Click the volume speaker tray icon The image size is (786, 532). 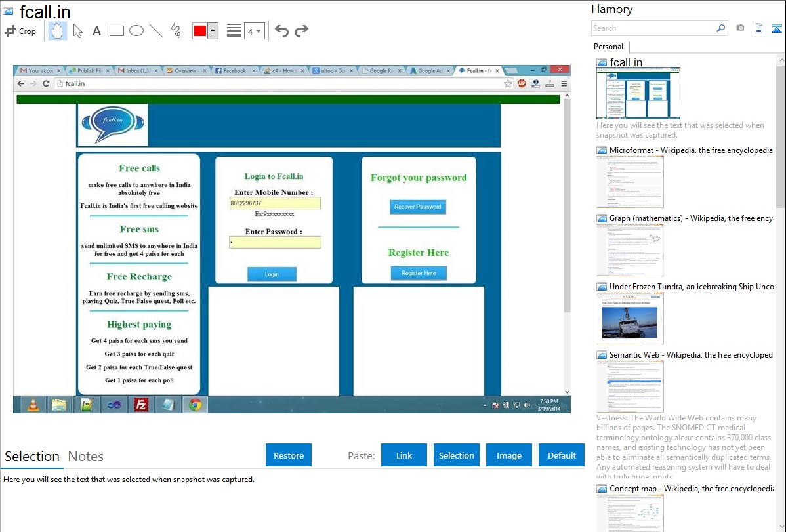coord(526,405)
